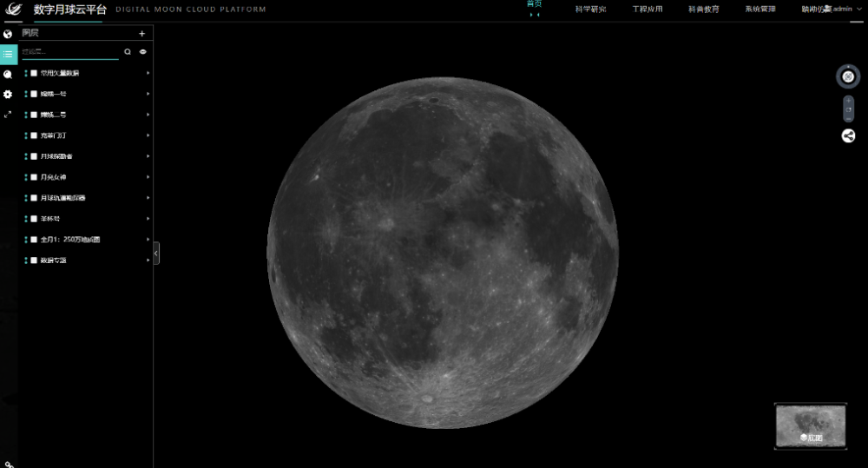Add a layer with the plus icon

coord(142,34)
